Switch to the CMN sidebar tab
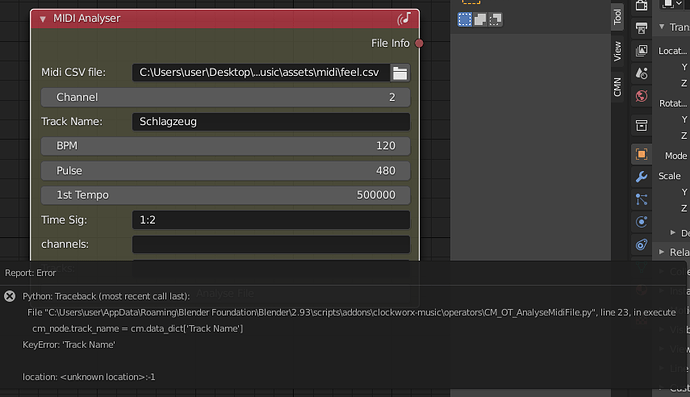 [x=617, y=87]
